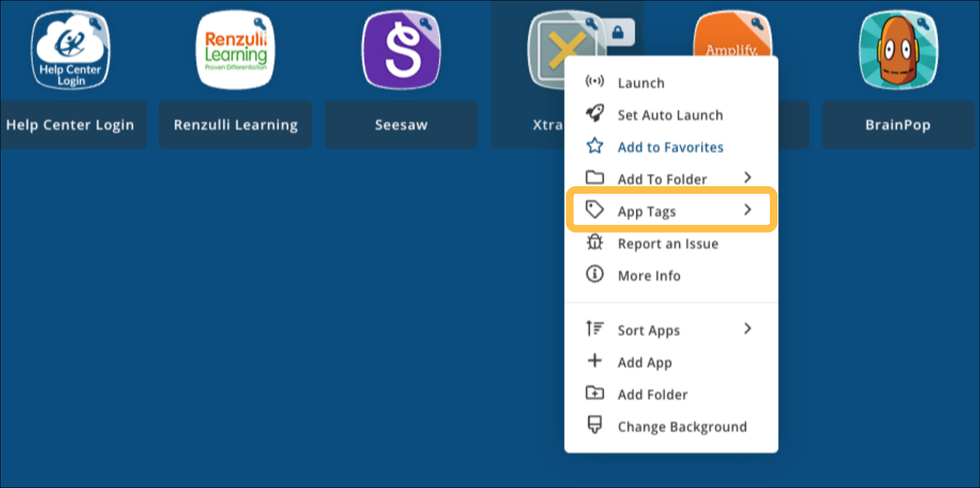
Task: Choose Report an Issue in the menu
Action: (672, 243)
